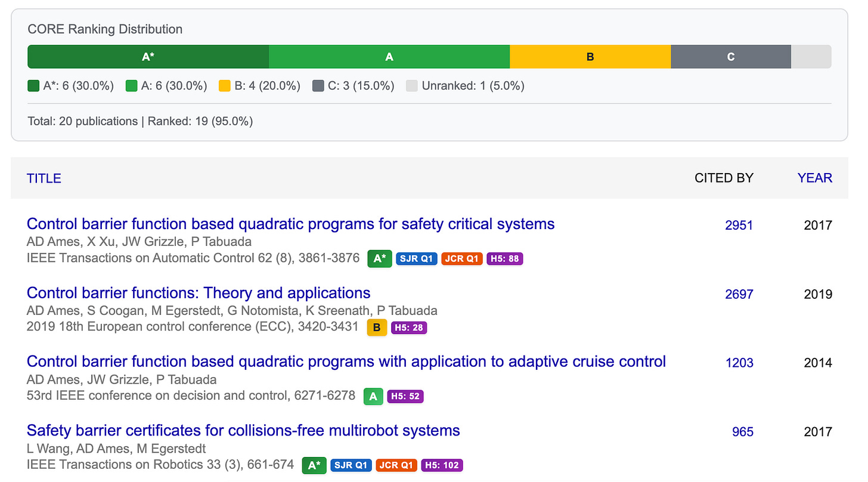868x482 pixels.
Task: View the 1203 citations link
Action: 739,363
